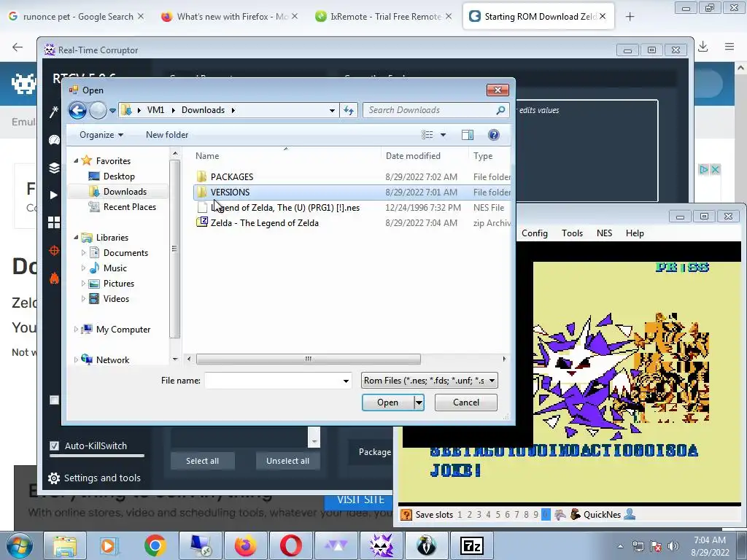This screenshot has width=747, height=560.
Task: Click the red flame icon in RTC sidebar
Action: (54, 278)
